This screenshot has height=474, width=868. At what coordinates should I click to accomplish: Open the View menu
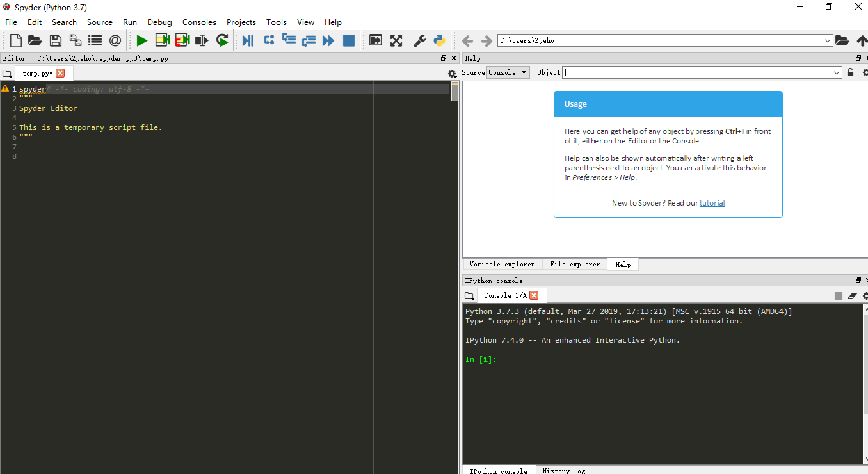point(305,22)
